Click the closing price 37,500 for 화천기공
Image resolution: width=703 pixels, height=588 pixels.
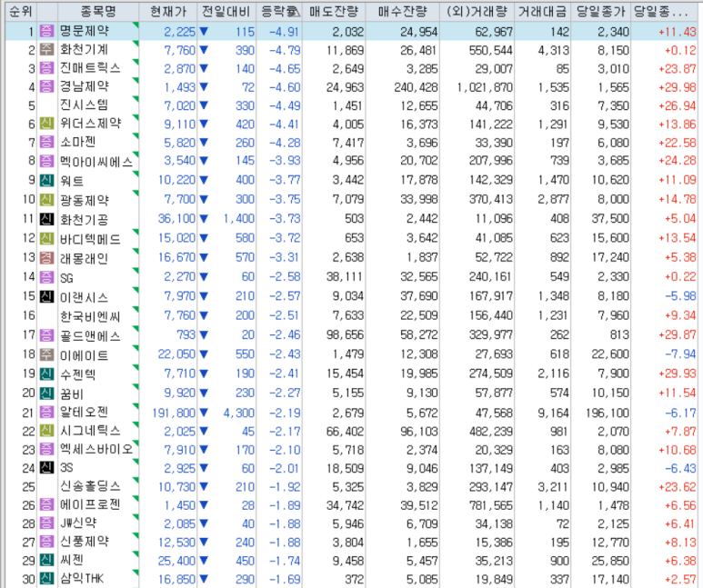[x=610, y=219]
